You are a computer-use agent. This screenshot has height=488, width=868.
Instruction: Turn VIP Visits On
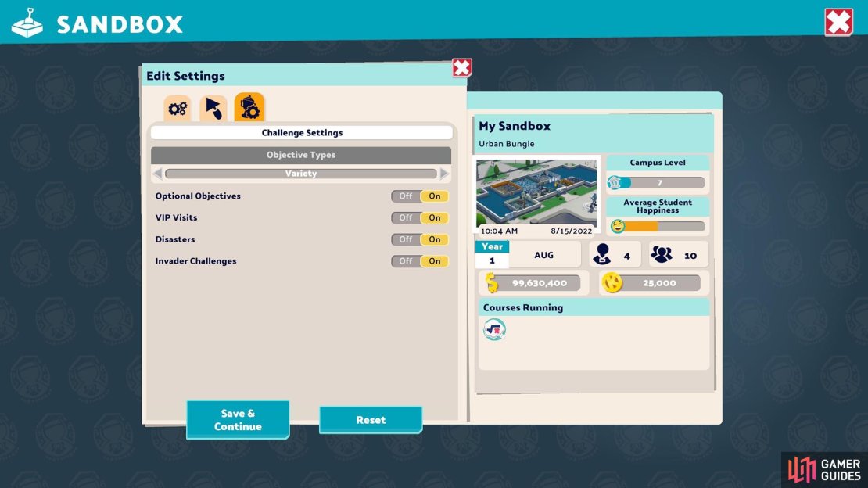[435, 217]
